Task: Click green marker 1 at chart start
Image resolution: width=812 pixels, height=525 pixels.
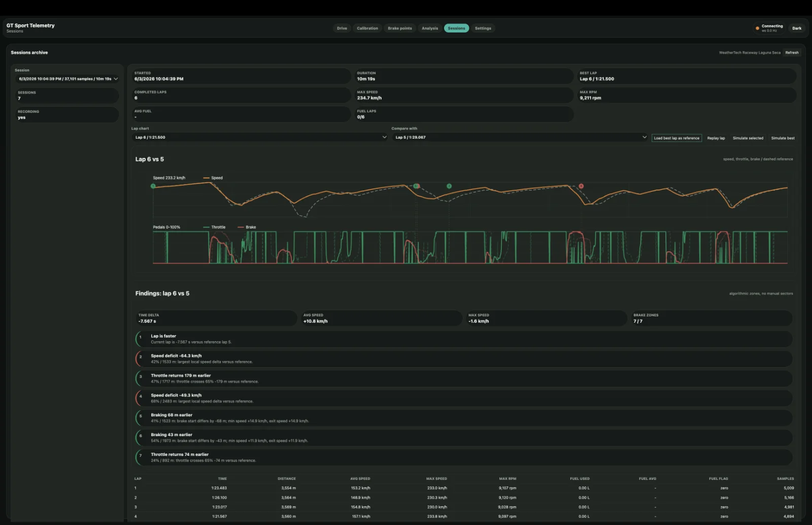Action: pyautogui.click(x=153, y=186)
